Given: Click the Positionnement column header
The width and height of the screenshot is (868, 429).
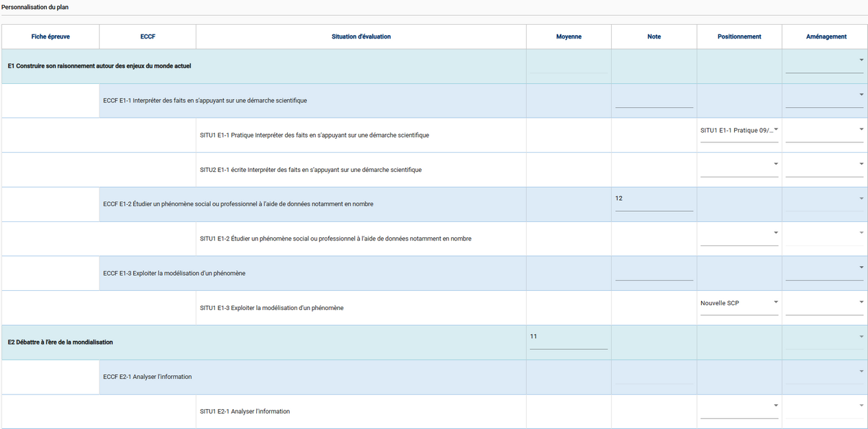Looking at the screenshot, I should (x=739, y=36).
